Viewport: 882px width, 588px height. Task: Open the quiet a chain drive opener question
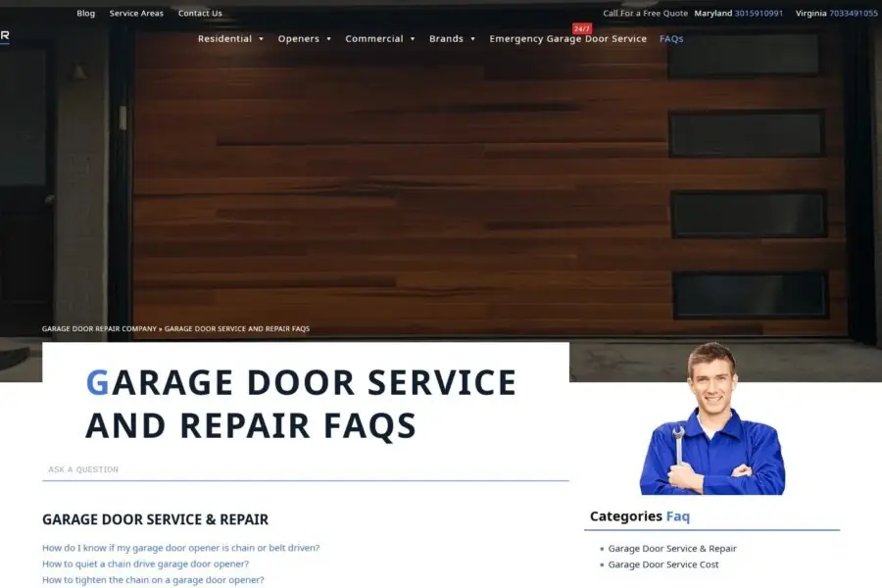pos(145,563)
